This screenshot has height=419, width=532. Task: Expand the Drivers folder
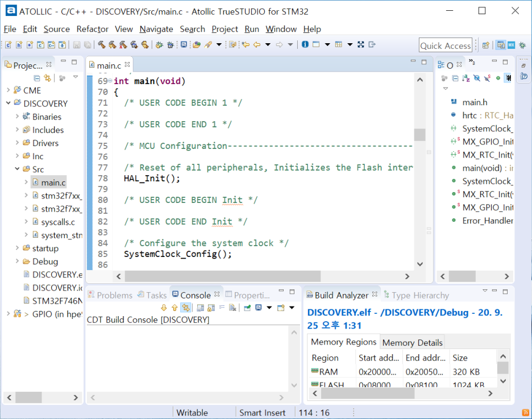(17, 143)
